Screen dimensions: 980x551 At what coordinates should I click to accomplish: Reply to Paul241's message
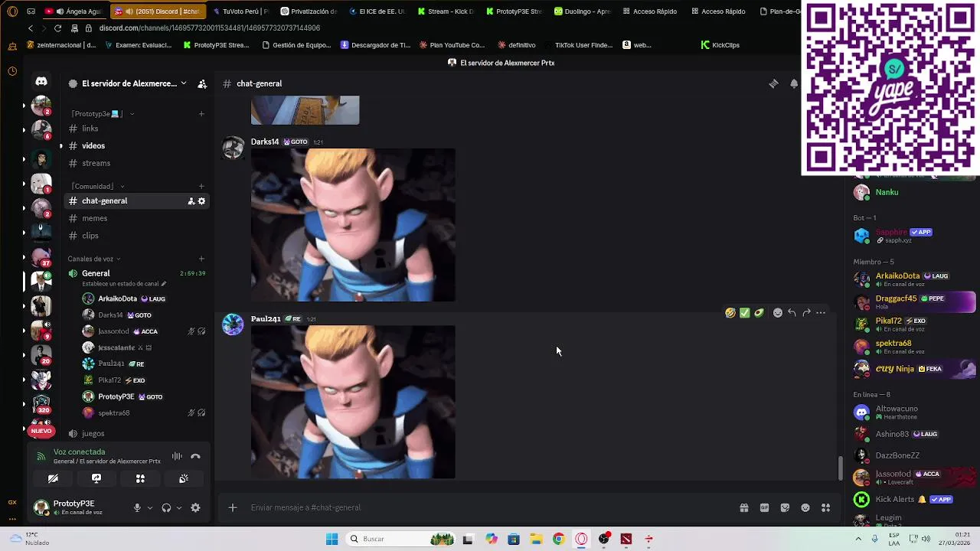pyautogui.click(x=792, y=313)
